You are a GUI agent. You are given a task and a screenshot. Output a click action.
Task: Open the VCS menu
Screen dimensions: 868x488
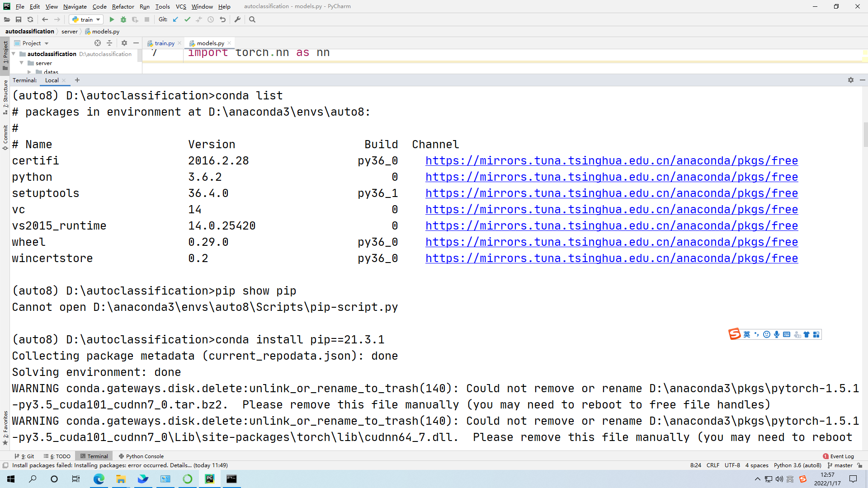point(181,6)
